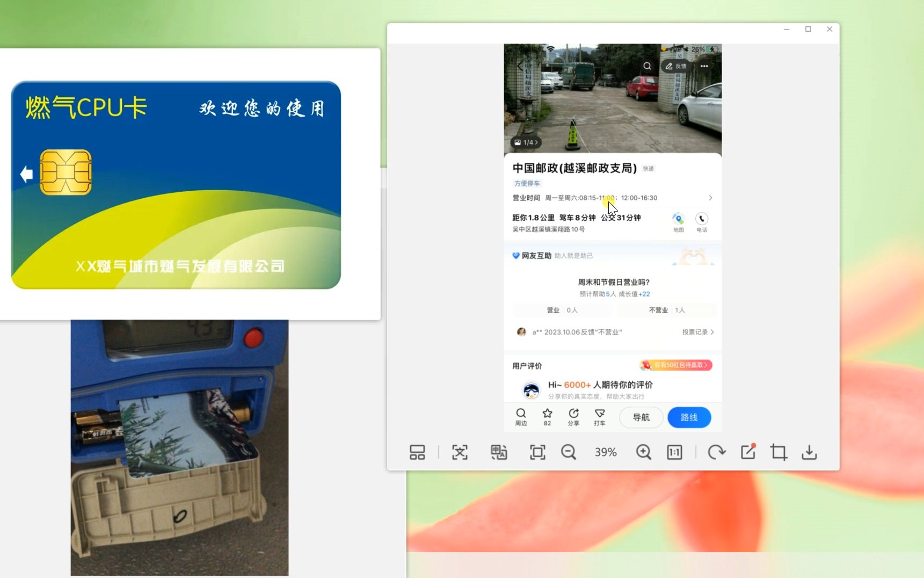This screenshot has height=578, width=924.
Task: Click the 导航 navigation button
Action: [641, 417]
